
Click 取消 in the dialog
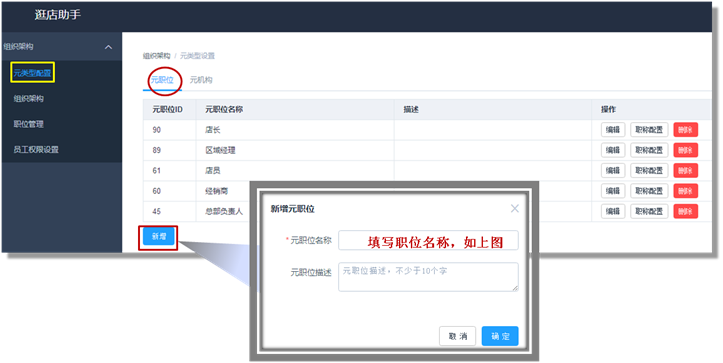457,336
